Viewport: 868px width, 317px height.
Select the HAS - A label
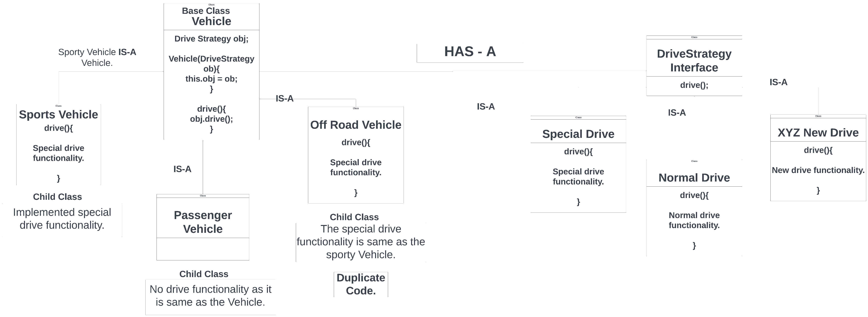pyautogui.click(x=470, y=52)
